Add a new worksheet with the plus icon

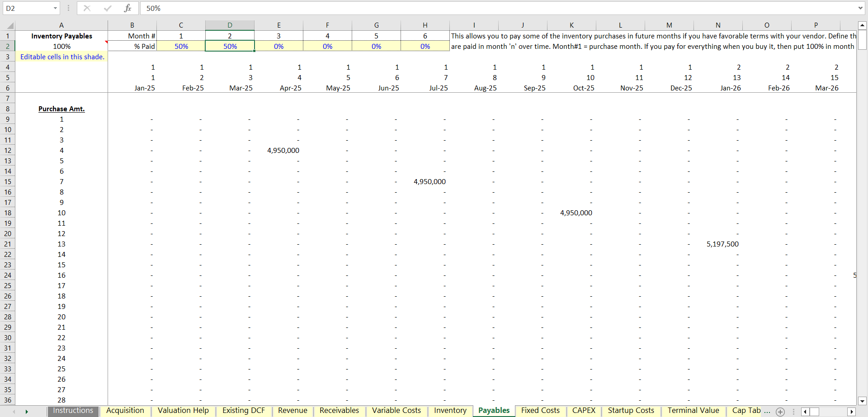(x=780, y=411)
